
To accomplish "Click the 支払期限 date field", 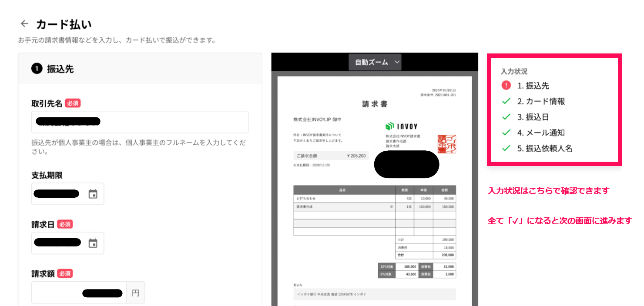I will pyautogui.click(x=67, y=194).
